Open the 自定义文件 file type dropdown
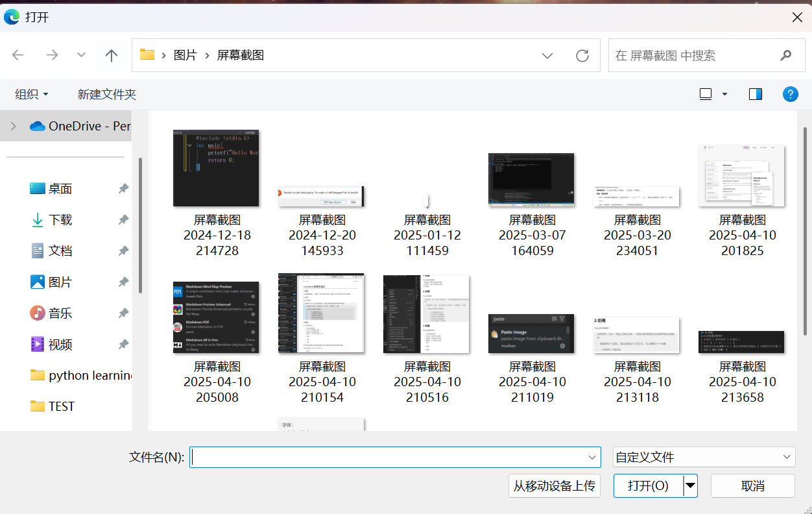812x514 pixels. (x=704, y=457)
